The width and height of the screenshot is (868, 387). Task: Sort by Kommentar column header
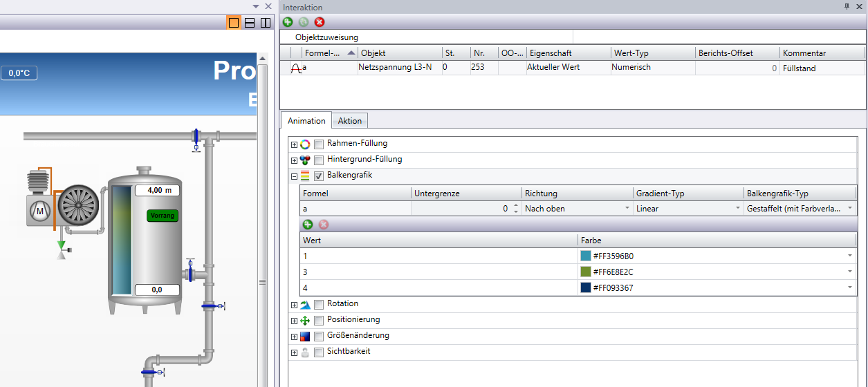click(x=822, y=53)
